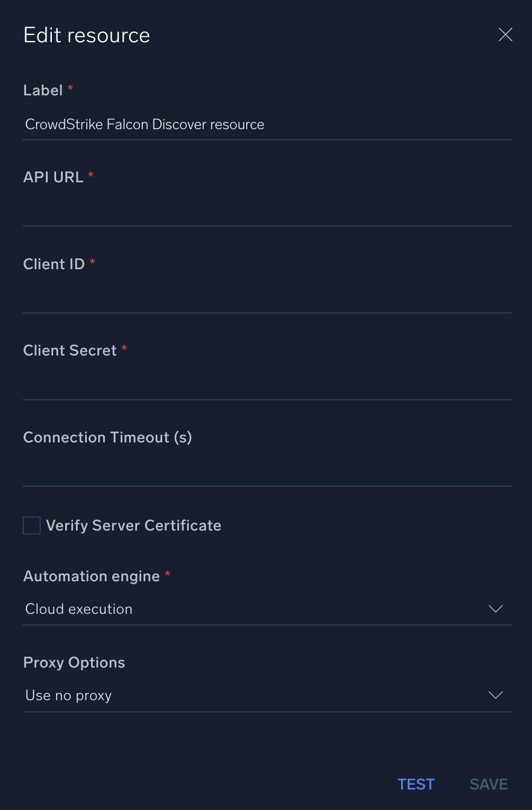Image resolution: width=532 pixels, height=810 pixels.
Task: Enable the Verify Server Certificate checkbox
Action: [x=31, y=525]
